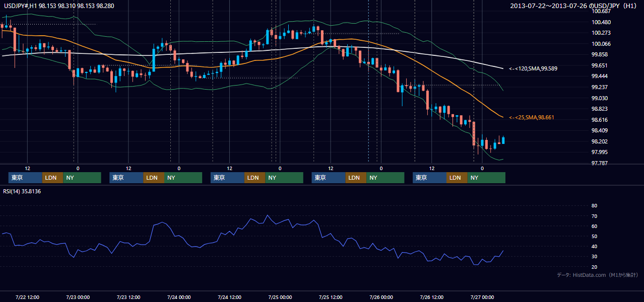Click the 7/23 00:00 date label

78,297
